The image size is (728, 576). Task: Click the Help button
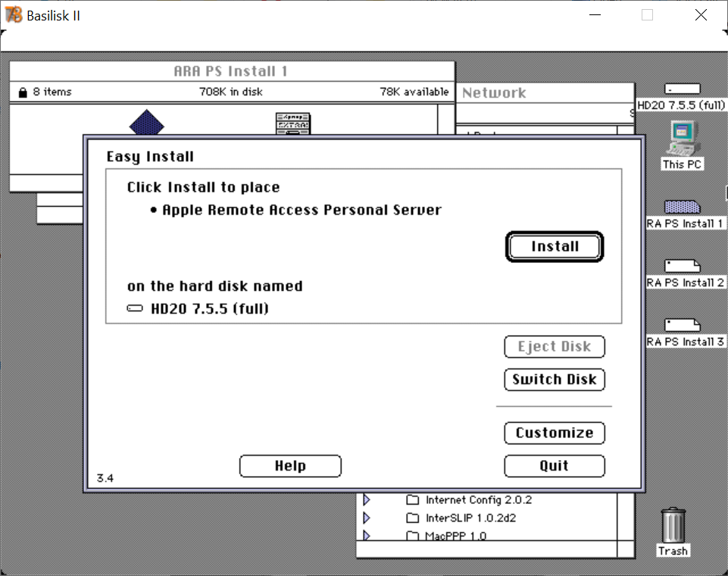click(290, 466)
